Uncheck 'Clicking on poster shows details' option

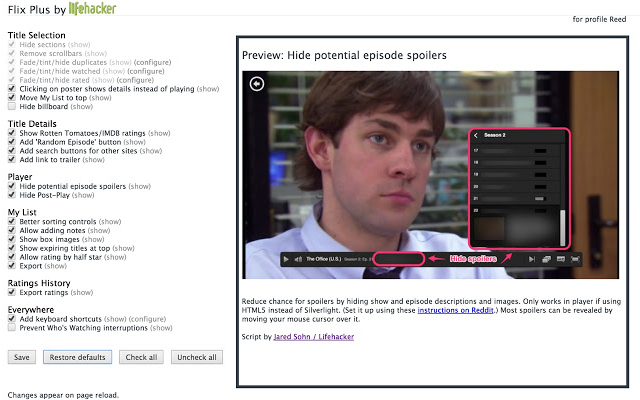[11, 89]
